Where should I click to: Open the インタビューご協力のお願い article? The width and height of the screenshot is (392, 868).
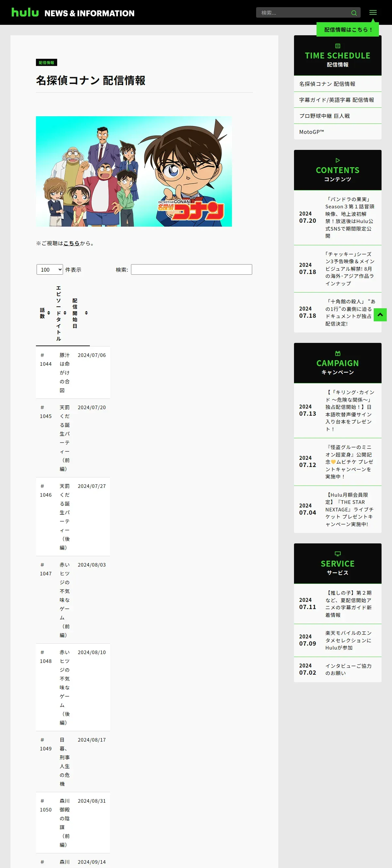coord(337,669)
